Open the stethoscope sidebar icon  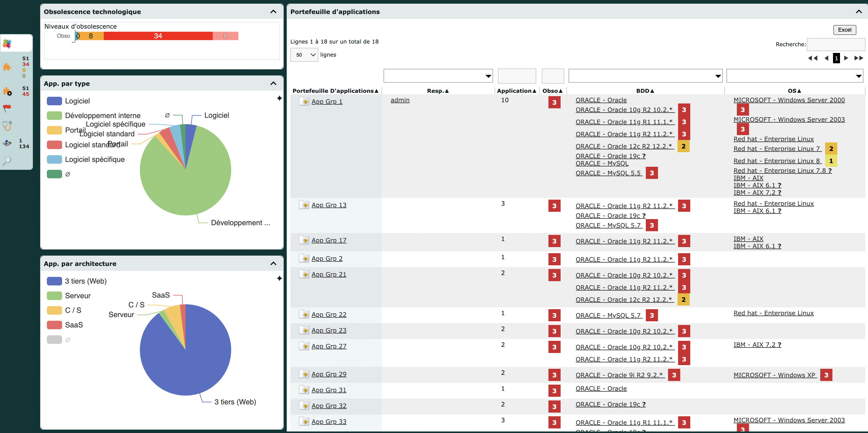click(x=7, y=125)
